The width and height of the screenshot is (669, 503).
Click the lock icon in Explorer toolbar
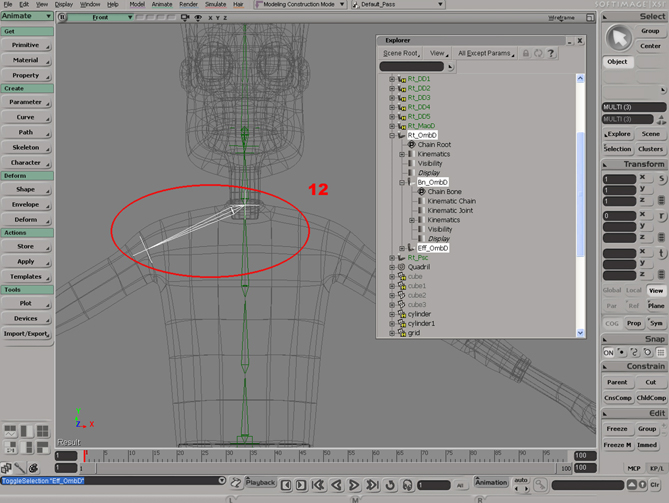click(x=526, y=53)
